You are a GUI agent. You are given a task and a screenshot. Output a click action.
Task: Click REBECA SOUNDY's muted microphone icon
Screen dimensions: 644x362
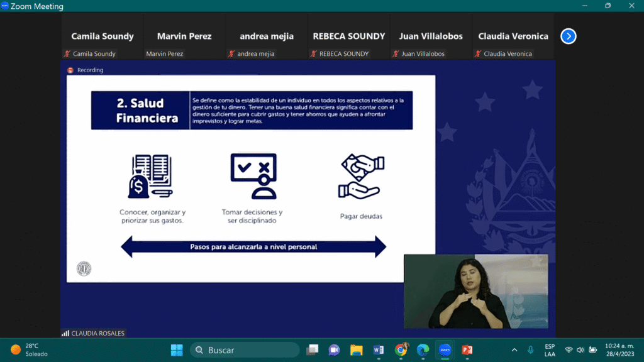pos(314,54)
